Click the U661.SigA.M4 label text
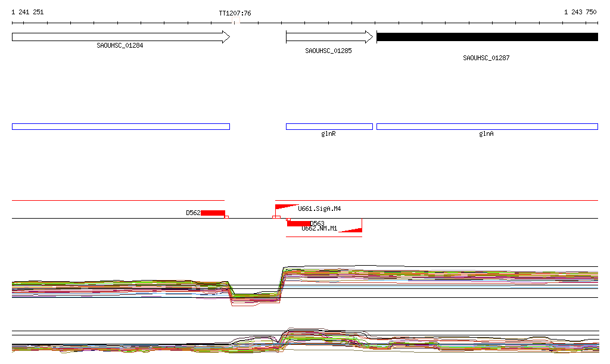Viewport: 610px width, 364px height. tap(319, 209)
